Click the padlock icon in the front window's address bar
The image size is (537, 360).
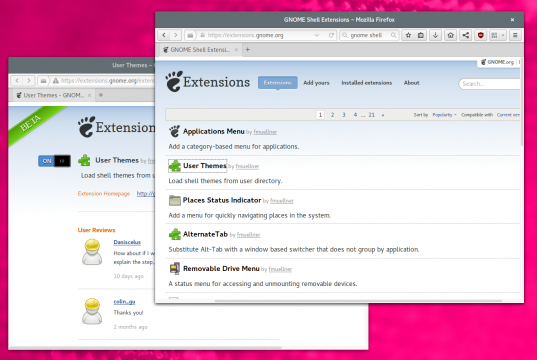[202, 35]
